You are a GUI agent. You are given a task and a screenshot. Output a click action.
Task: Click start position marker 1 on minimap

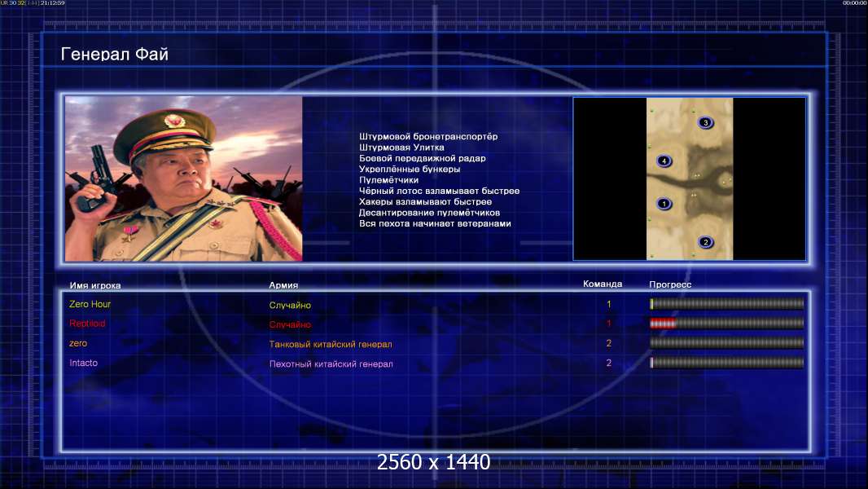coord(664,204)
